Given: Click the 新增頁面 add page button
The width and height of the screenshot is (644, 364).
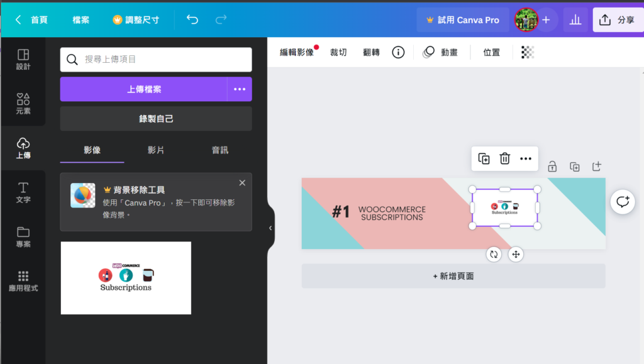Looking at the screenshot, I should pyautogui.click(x=453, y=276).
